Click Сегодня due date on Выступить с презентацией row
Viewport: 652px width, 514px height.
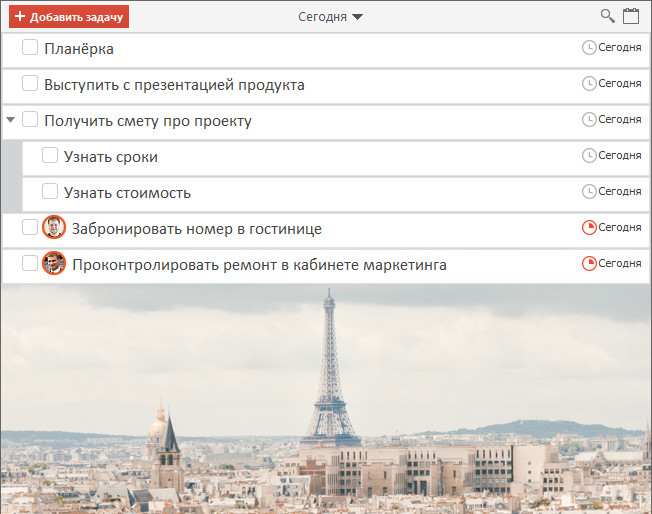(620, 84)
